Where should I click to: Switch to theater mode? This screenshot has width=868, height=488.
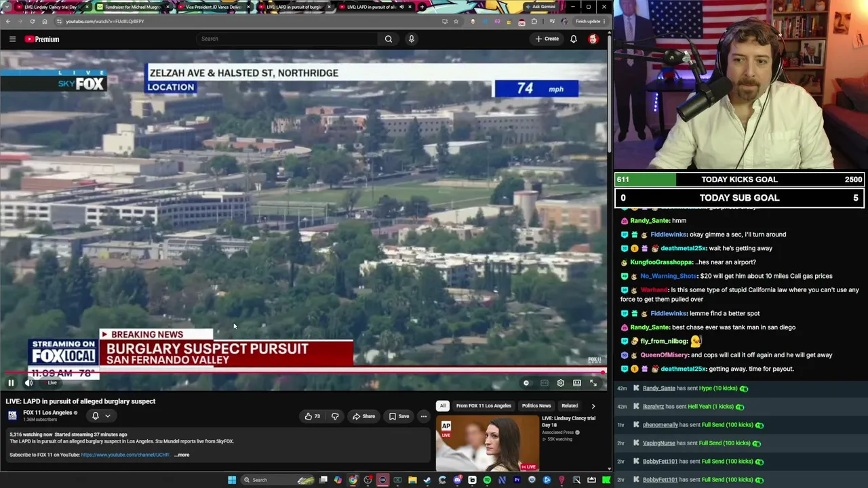coord(577,383)
